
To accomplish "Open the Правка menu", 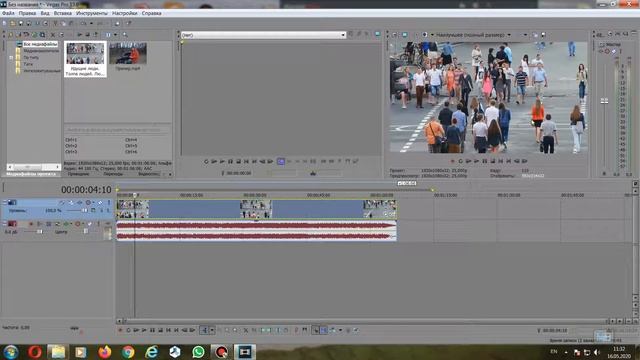I will coord(27,13).
